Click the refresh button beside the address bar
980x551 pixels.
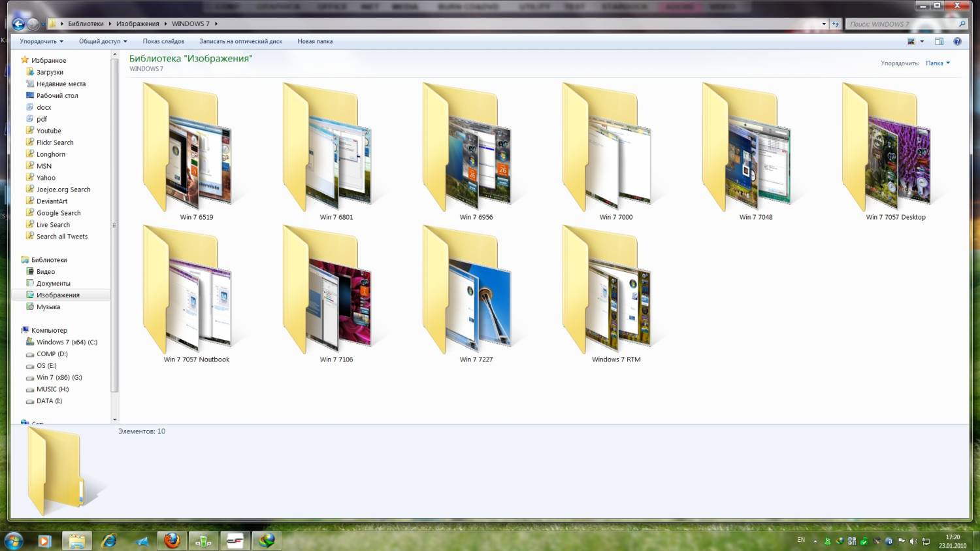835,24
